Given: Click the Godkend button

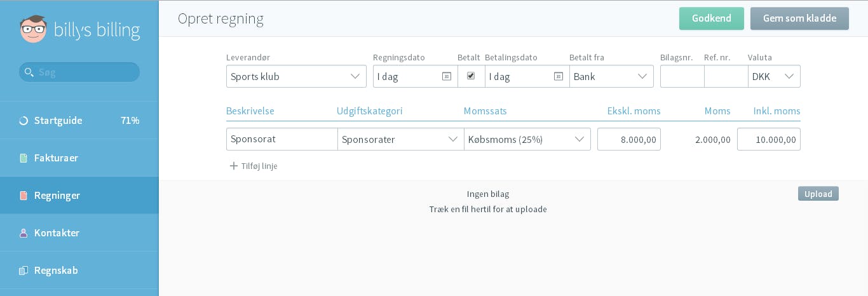Looking at the screenshot, I should [x=712, y=18].
